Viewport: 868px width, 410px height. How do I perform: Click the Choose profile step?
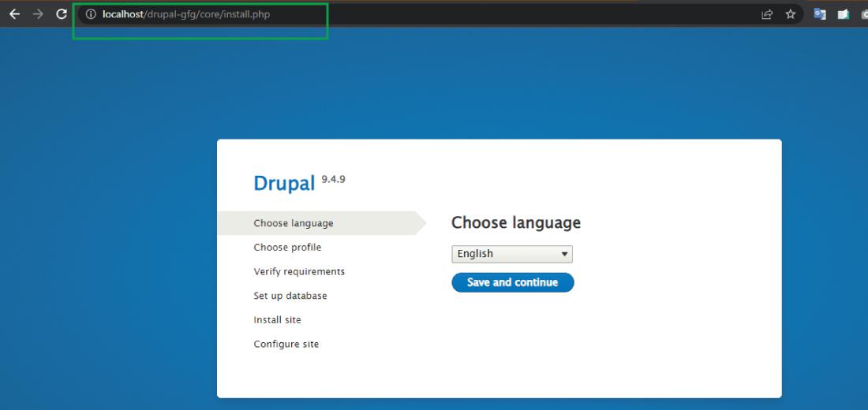pos(287,248)
